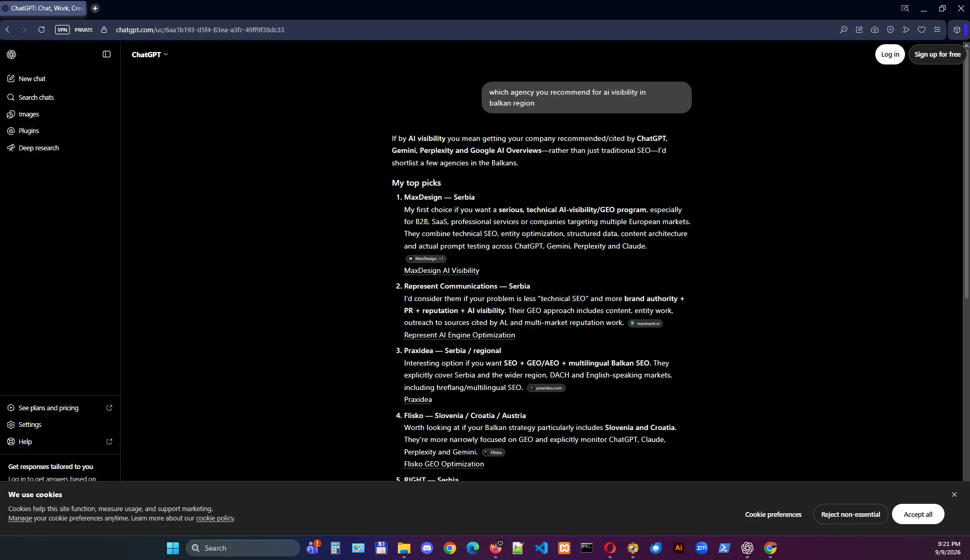Click the MaxDesign +1 source chip

(426, 258)
